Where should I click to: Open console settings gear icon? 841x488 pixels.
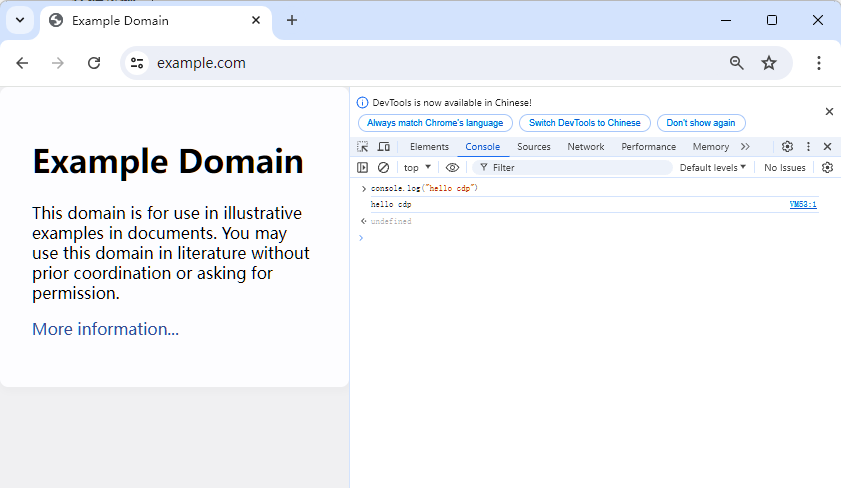(828, 168)
